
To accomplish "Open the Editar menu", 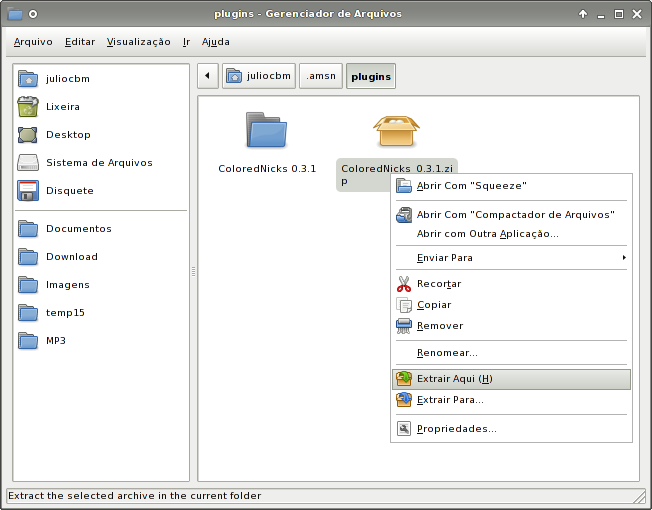I will point(80,42).
